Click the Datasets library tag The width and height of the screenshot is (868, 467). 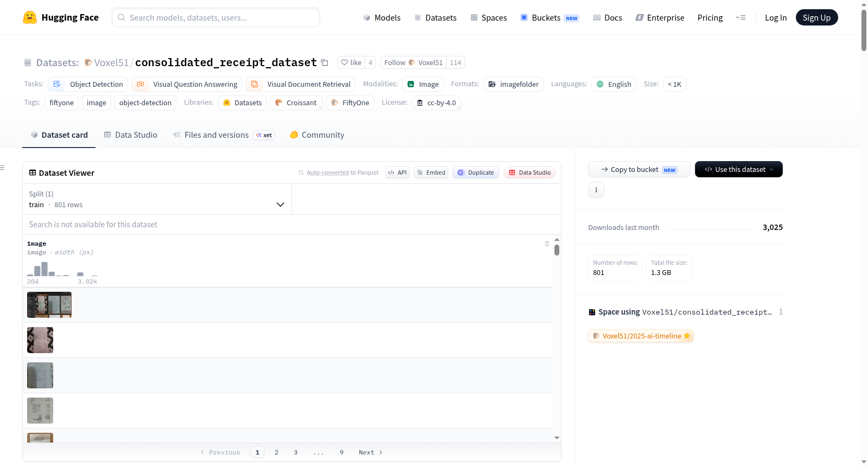tap(242, 103)
